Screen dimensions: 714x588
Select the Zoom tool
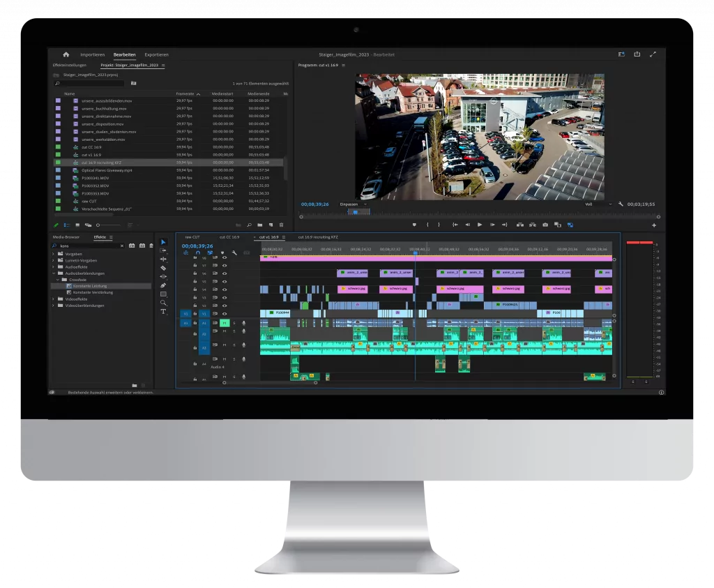coord(163,303)
